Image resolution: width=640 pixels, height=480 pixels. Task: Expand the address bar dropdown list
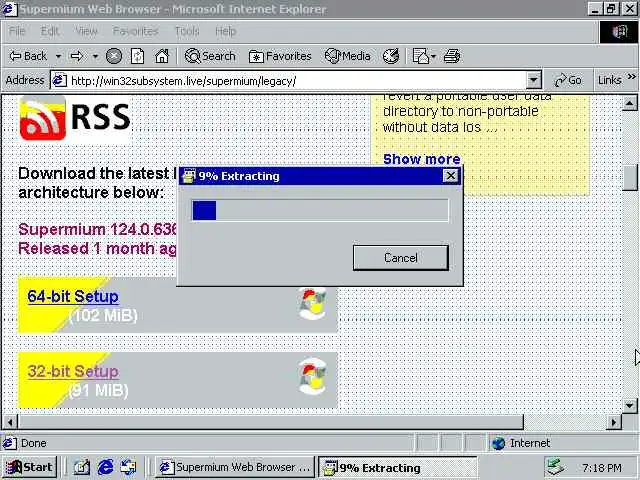[x=533, y=80]
